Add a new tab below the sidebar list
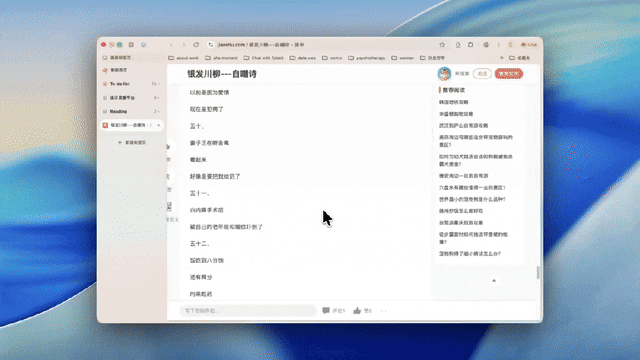 tap(131, 142)
